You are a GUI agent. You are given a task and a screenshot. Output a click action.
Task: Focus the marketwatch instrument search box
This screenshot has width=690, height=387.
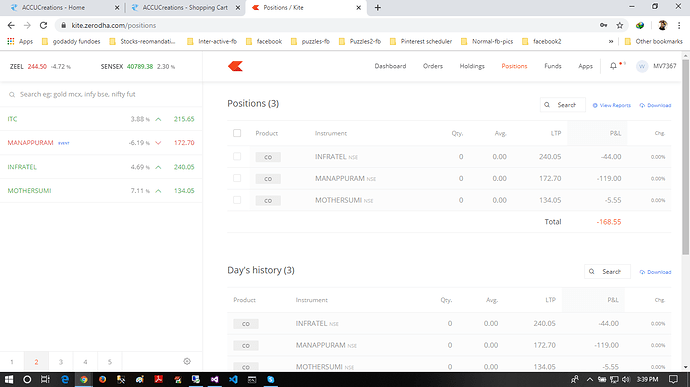(101, 94)
